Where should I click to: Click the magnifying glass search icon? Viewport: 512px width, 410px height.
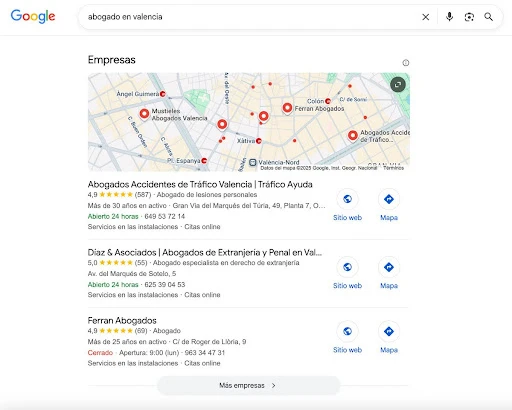(x=488, y=17)
